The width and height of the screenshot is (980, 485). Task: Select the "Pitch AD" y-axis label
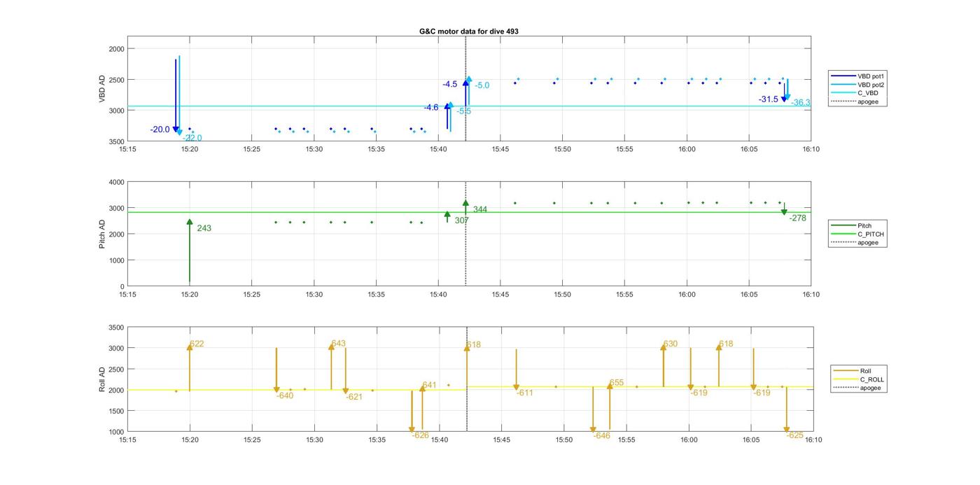pos(102,234)
